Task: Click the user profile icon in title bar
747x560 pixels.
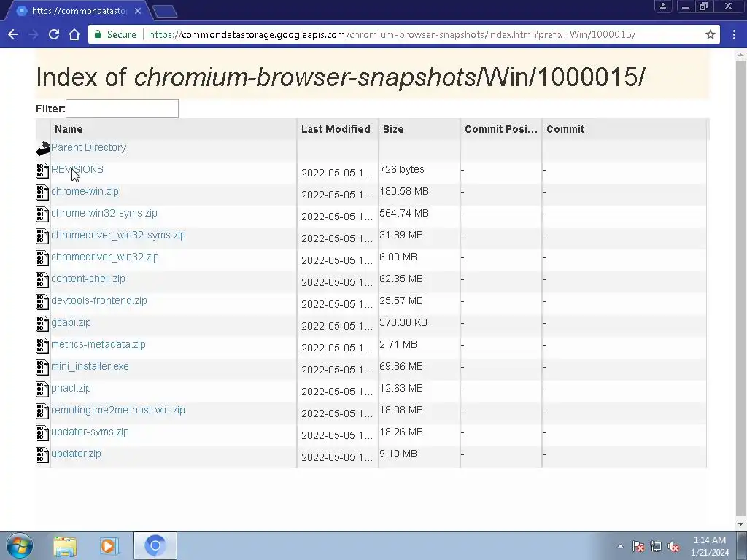Action: click(662, 6)
